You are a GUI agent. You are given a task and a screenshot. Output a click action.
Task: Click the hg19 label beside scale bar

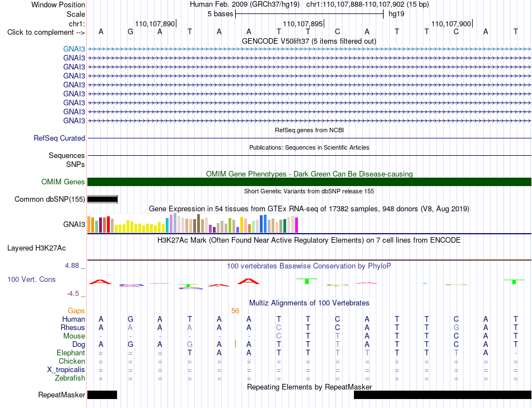(x=396, y=14)
